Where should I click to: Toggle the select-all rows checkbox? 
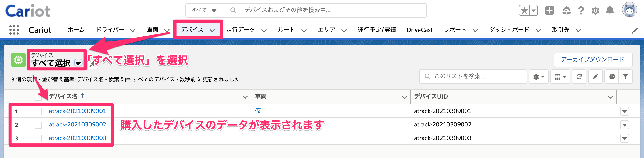coord(38,97)
